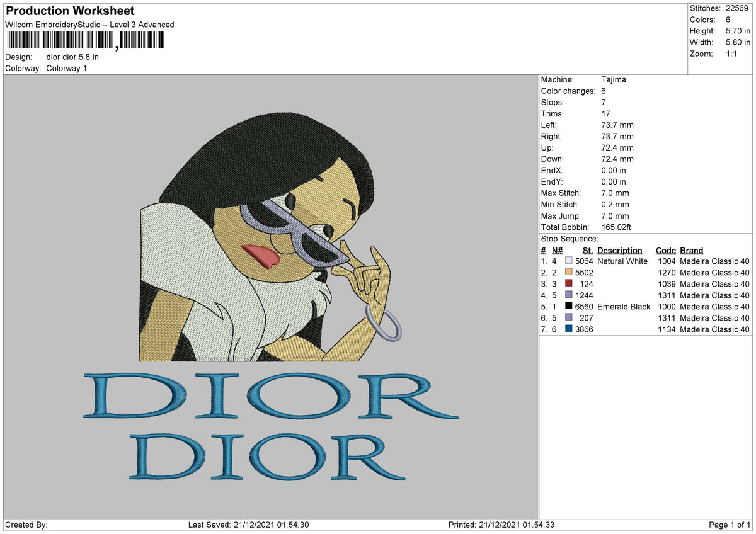Select the Emerald Black color swatch
Viewport: 756px width, 534px height.
coord(569,307)
